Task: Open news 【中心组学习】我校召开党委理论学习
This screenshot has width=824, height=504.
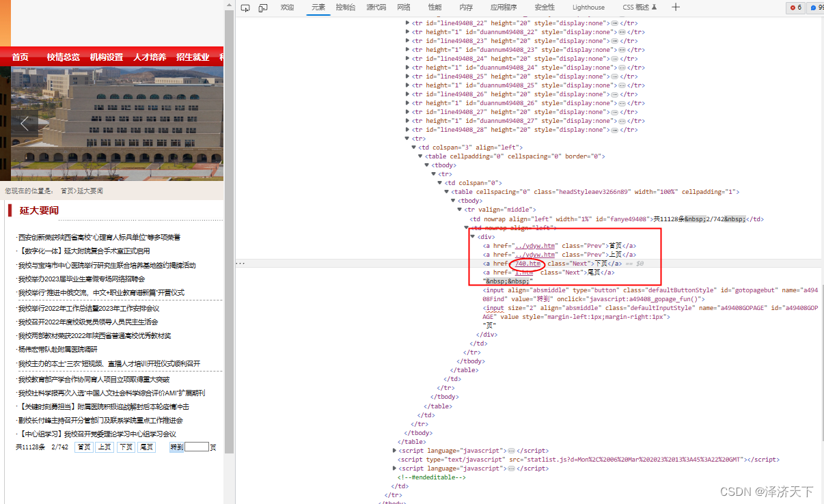Action: [x=97, y=434]
